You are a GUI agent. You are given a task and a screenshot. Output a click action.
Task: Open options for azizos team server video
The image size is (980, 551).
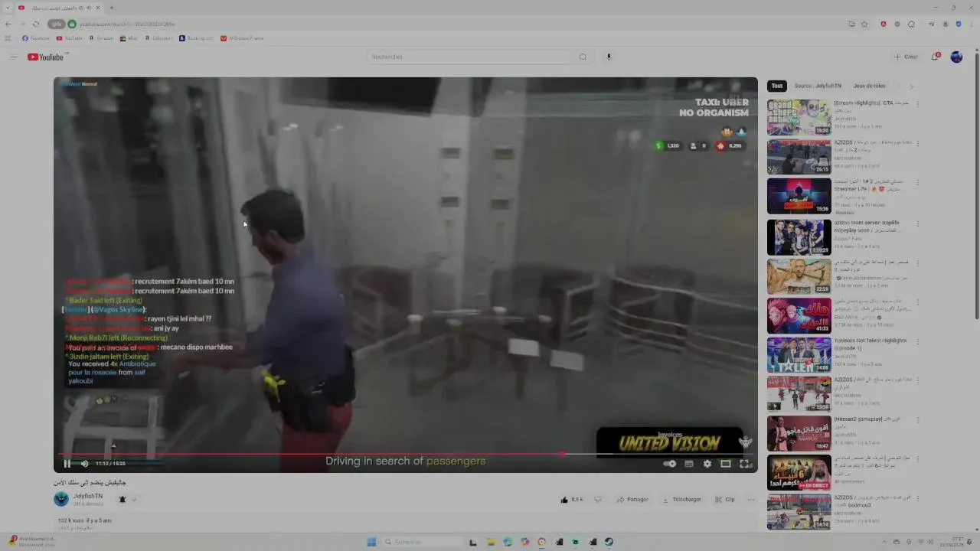[918, 223]
